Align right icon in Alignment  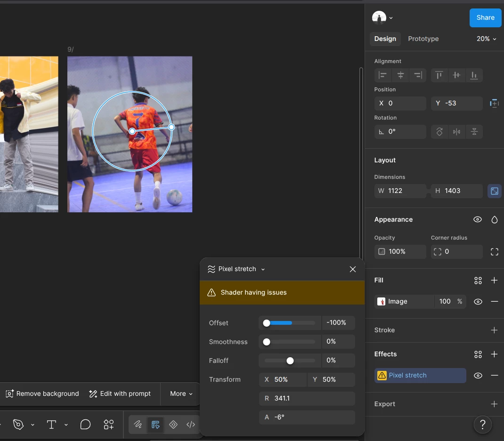(x=418, y=75)
